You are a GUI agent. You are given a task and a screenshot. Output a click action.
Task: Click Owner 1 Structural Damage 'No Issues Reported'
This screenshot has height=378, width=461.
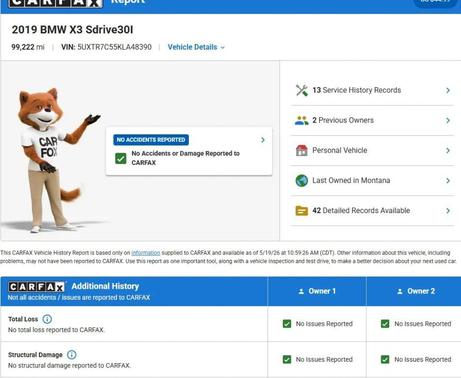[324, 359]
